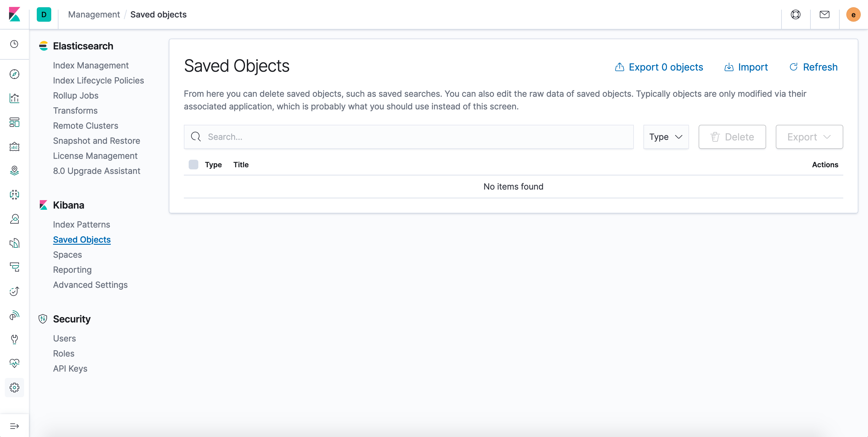
Task: Open the Export dropdown above the table
Action: point(809,137)
